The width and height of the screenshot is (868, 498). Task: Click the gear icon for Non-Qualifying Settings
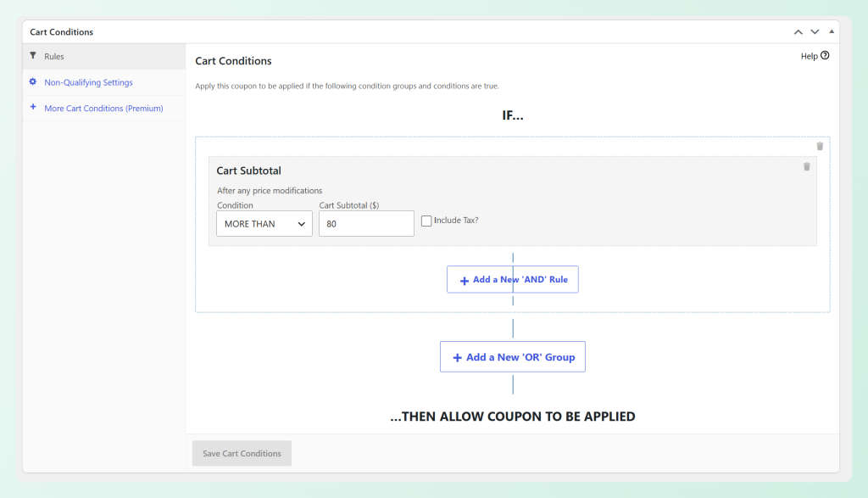[33, 81]
